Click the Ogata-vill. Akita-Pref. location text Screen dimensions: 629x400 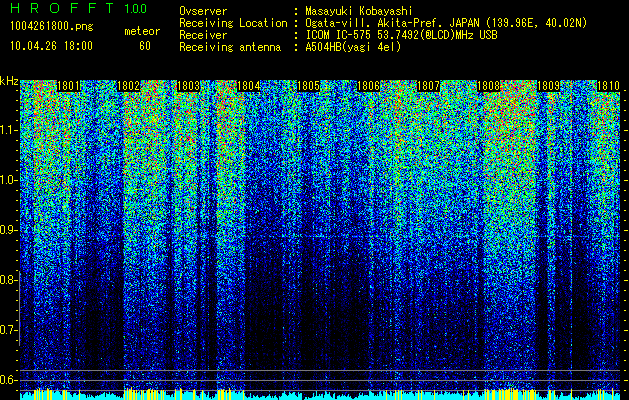[x=446, y=23]
